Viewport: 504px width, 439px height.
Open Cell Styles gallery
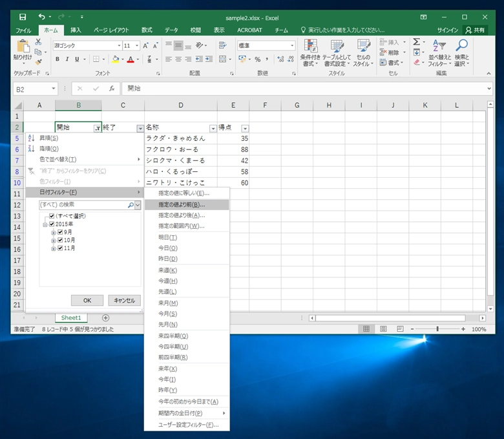(x=363, y=53)
